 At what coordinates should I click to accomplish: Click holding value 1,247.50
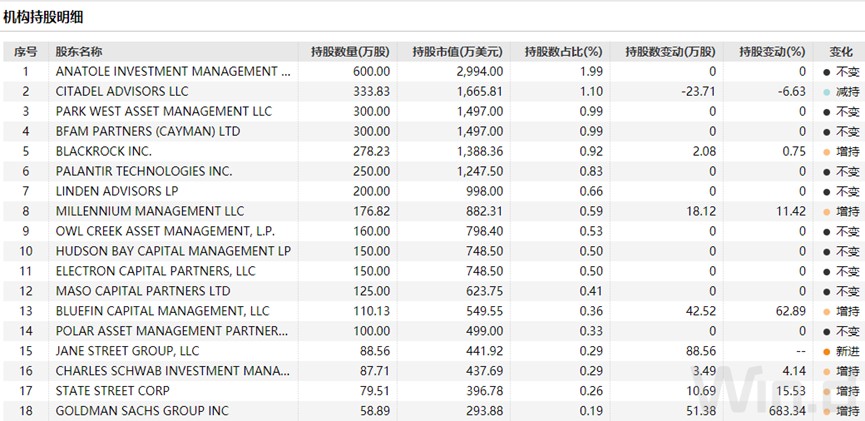pyautogui.click(x=480, y=171)
